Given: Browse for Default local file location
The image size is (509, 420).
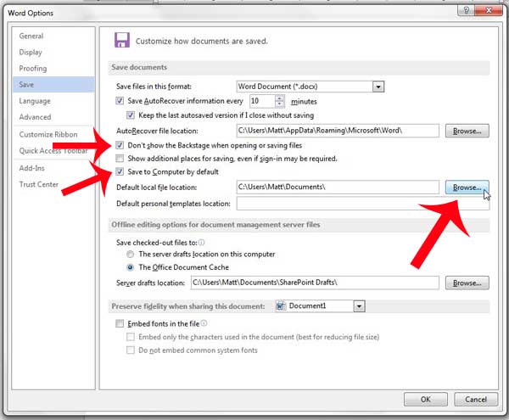Looking at the screenshot, I should [467, 188].
